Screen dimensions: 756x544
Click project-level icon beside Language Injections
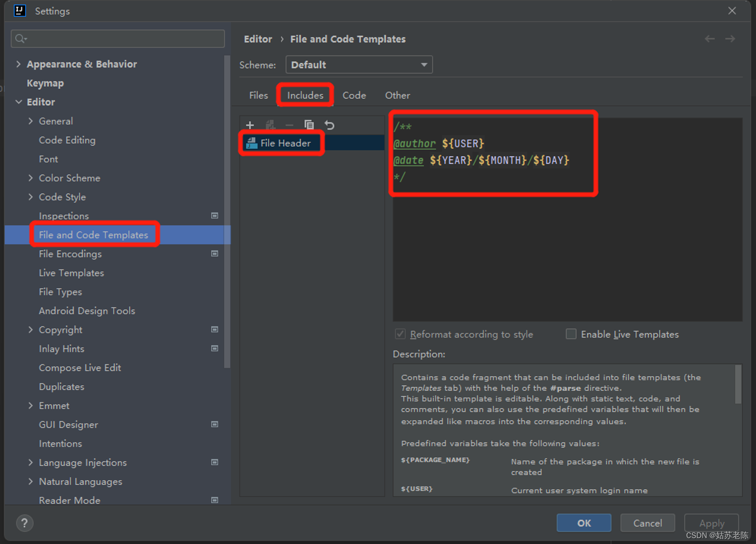point(214,462)
